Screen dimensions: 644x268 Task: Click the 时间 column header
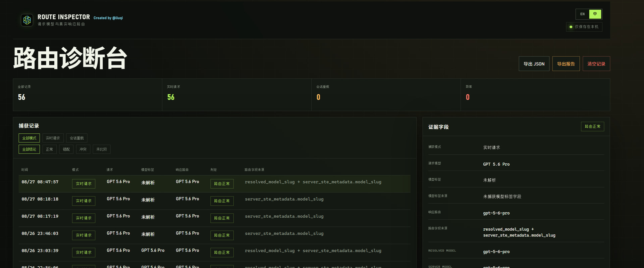25,170
